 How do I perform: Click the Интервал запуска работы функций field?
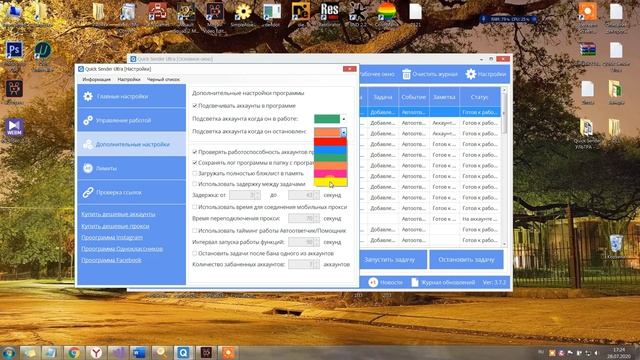[304, 242]
